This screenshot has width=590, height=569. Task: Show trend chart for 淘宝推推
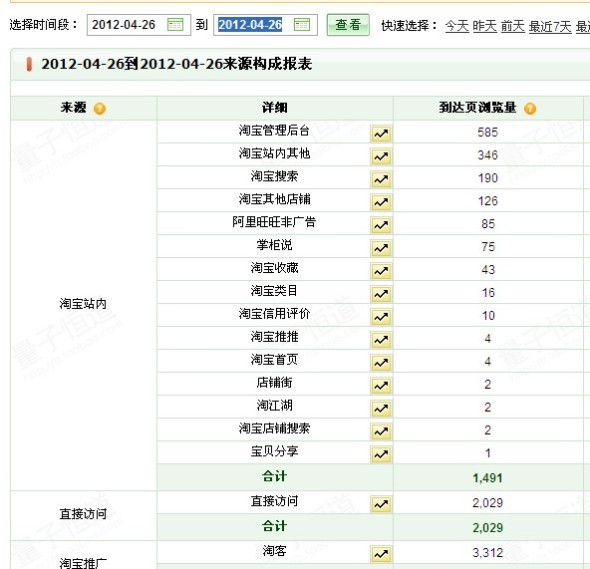click(x=381, y=340)
